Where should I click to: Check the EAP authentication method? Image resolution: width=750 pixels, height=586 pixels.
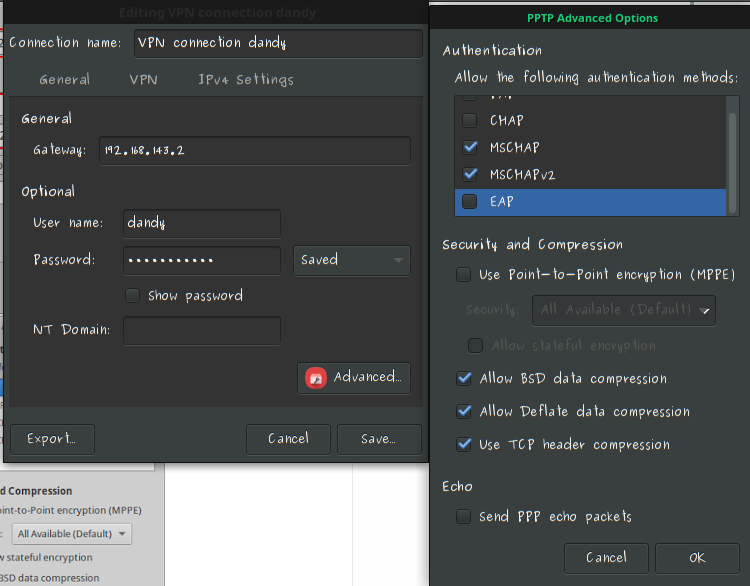click(470, 201)
